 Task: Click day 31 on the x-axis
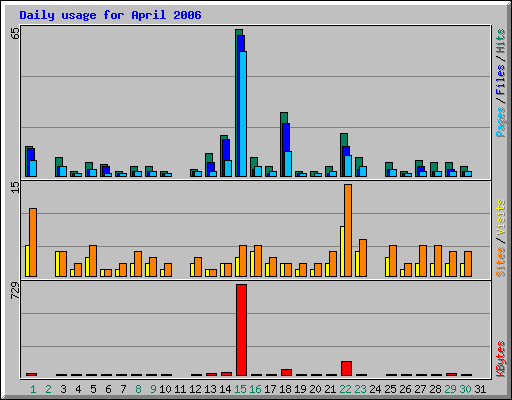tap(480, 389)
